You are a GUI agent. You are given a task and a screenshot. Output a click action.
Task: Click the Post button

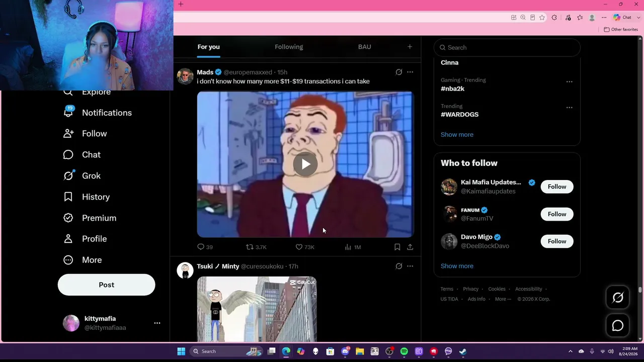pyautogui.click(x=107, y=285)
